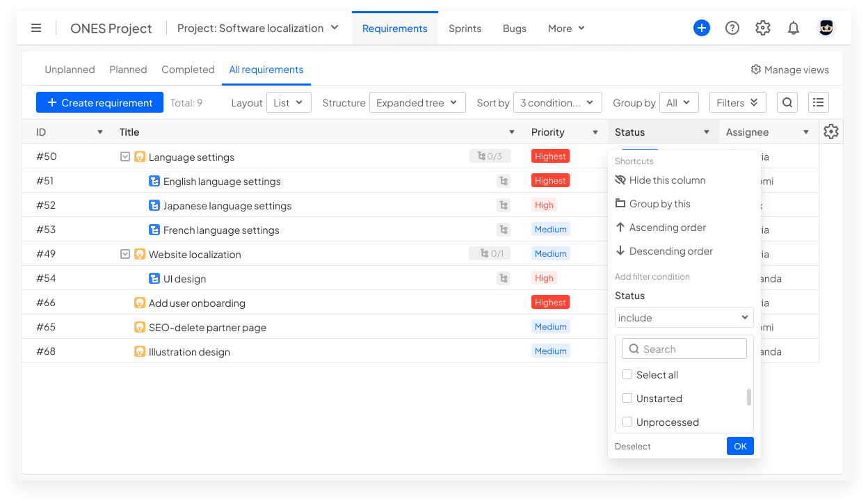
Task: Open notifications bell icon
Action: tap(794, 28)
